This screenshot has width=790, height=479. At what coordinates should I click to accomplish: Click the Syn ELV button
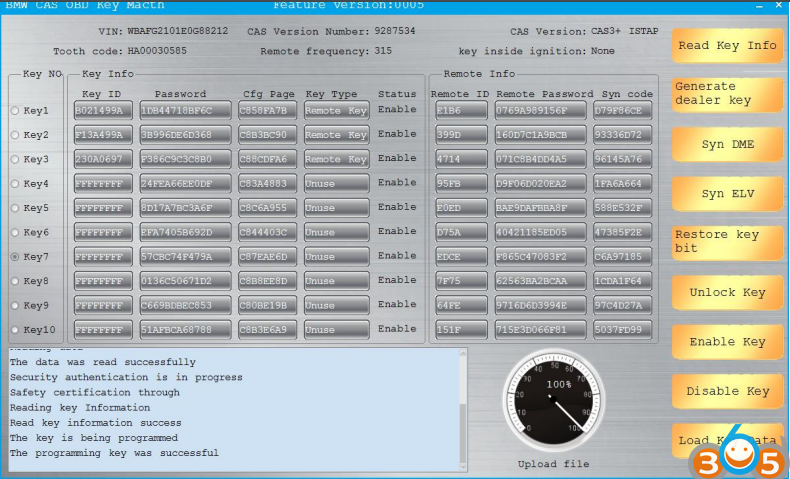coord(727,194)
